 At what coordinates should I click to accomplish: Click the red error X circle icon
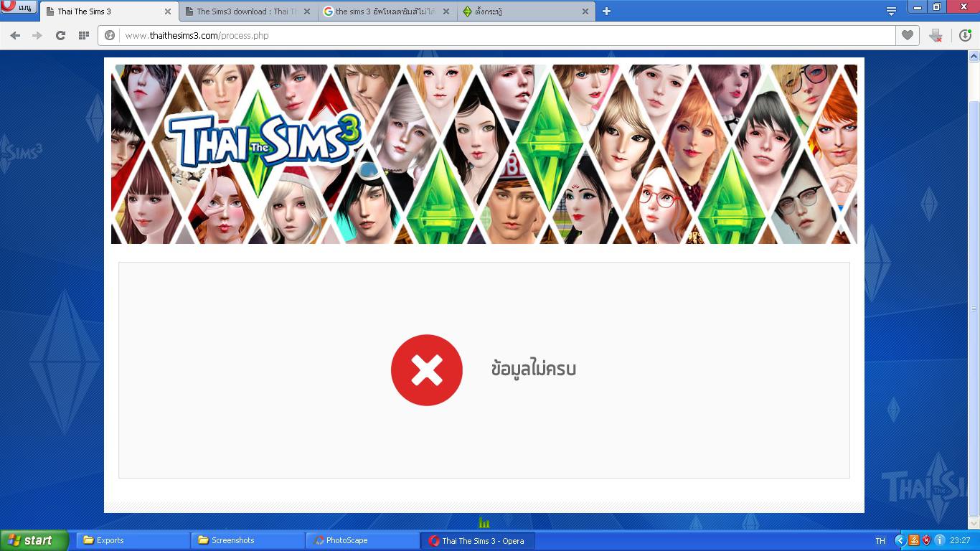(x=427, y=370)
